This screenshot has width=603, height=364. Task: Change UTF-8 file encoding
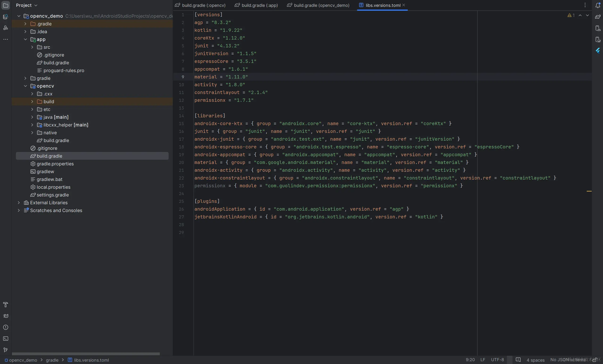click(497, 360)
